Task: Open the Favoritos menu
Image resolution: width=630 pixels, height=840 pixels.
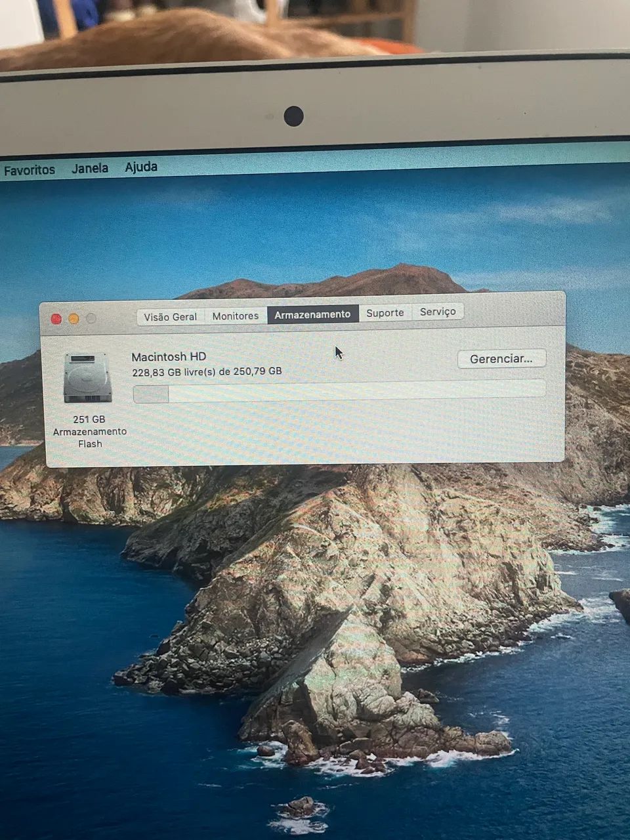Action: coord(30,169)
